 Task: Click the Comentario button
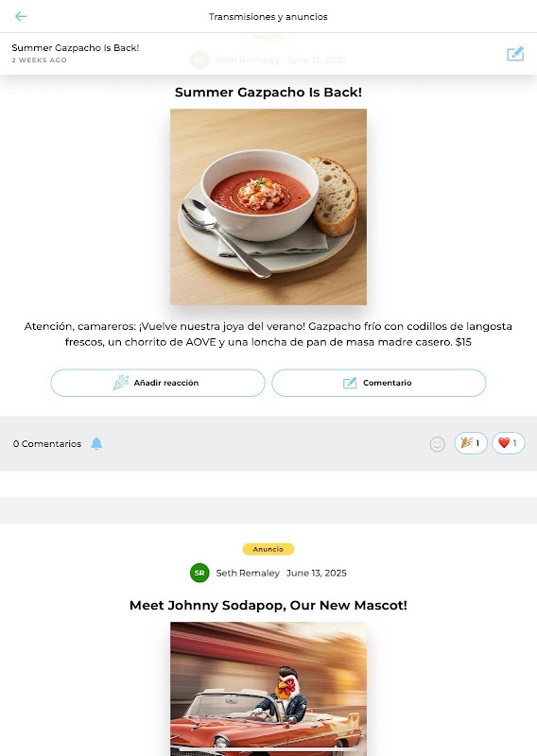[x=379, y=383]
